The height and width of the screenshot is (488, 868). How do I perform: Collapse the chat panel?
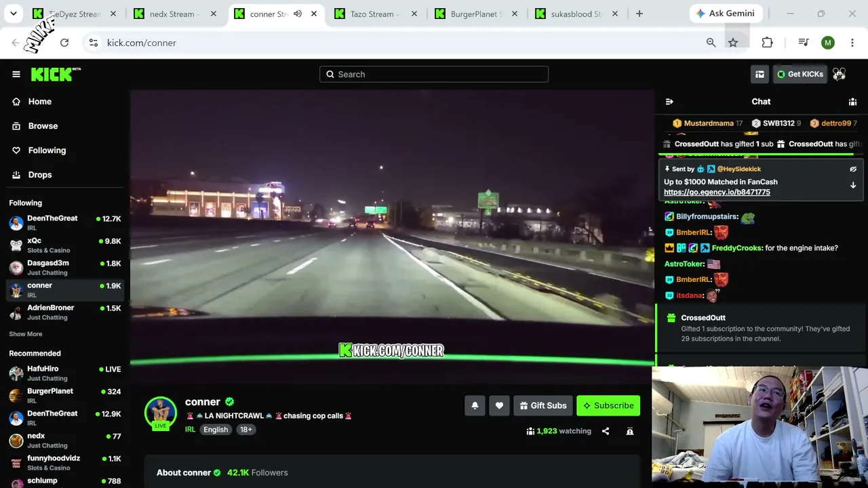669,102
